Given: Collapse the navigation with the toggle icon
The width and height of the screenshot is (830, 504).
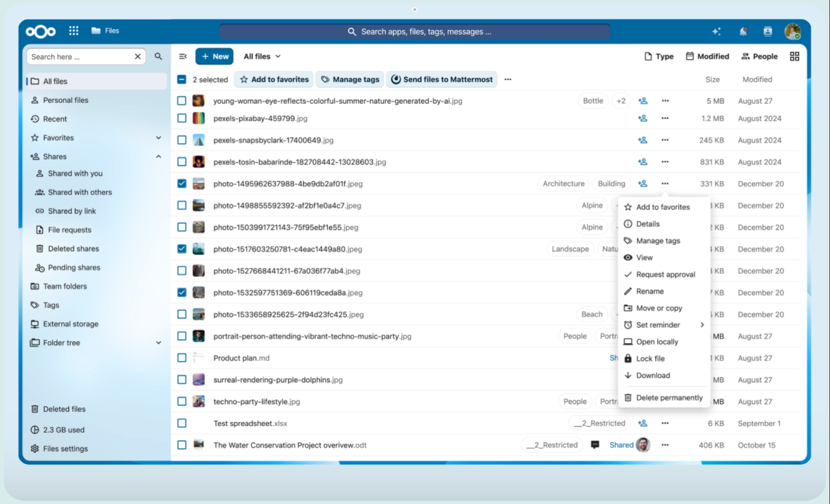Looking at the screenshot, I should coord(183,56).
